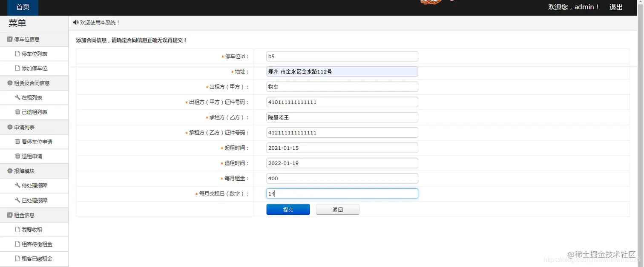Click the 停车位id input field
The image size is (644, 267).
[x=342, y=56]
